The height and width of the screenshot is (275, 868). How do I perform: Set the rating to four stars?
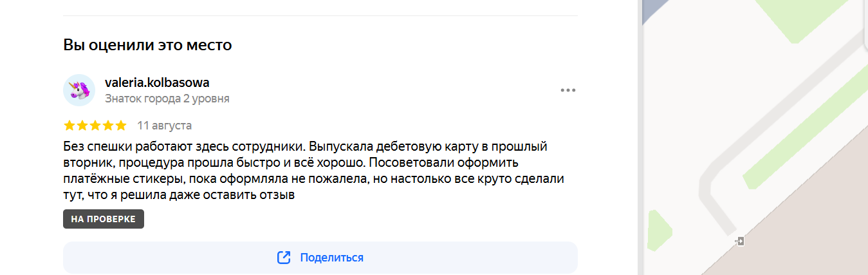coord(108,125)
